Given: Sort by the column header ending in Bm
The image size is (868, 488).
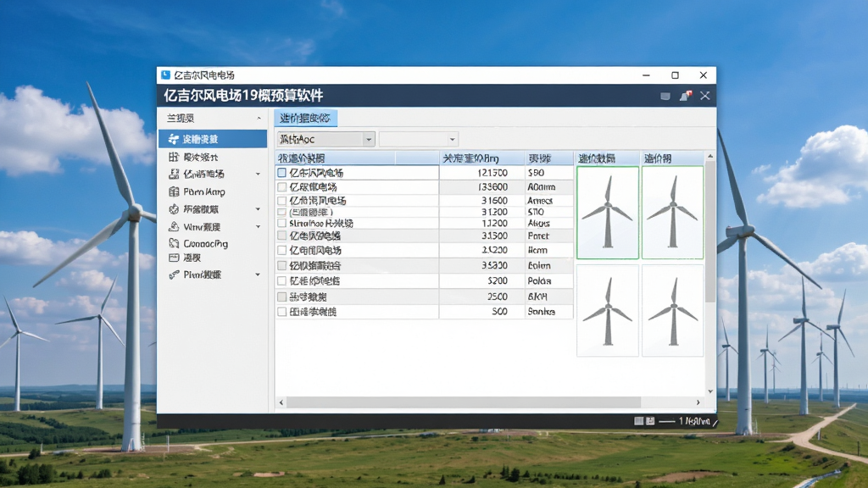Looking at the screenshot, I should tap(481, 158).
